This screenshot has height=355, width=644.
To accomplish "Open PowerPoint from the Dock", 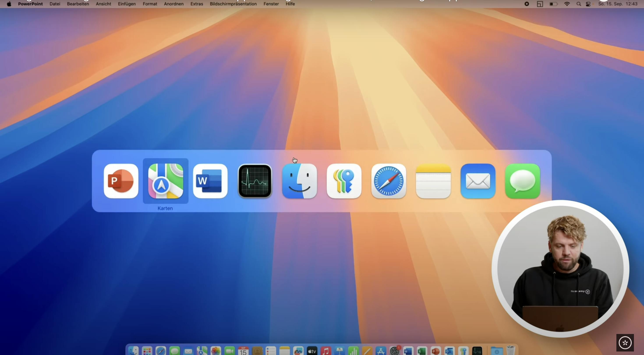I will point(436,350).
